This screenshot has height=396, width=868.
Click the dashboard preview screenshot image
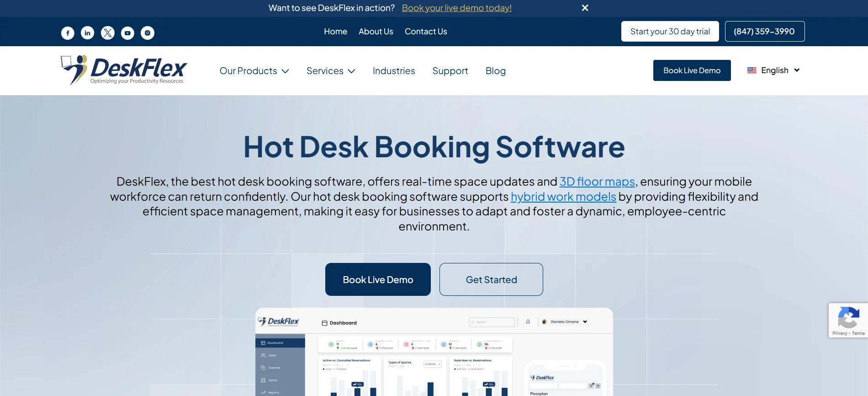pos(434,352)
